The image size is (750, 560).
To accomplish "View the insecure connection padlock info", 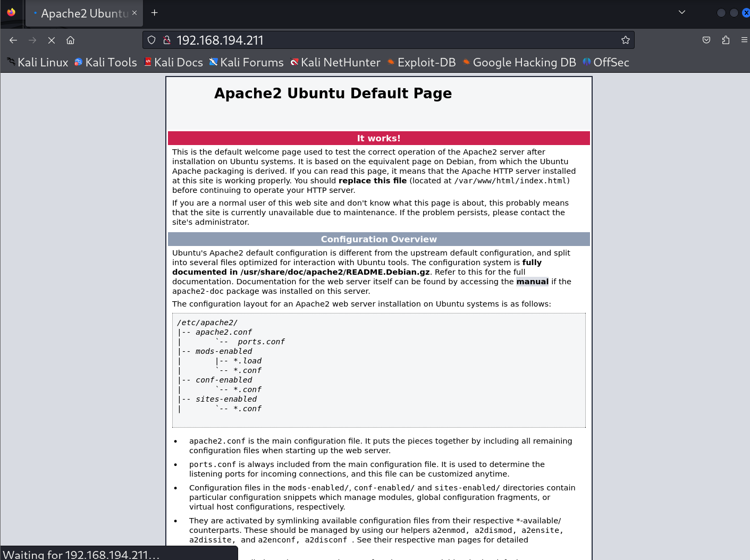I will click(x=166, y=40).
